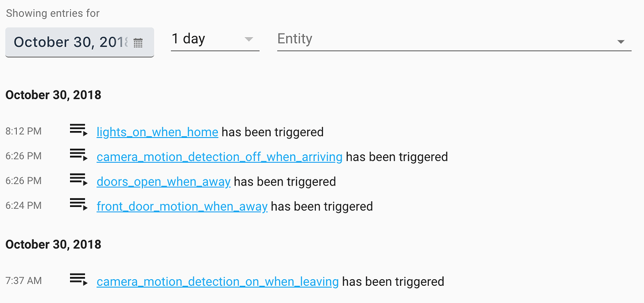Expand the 1 day period dropdown arrow

(x=249, y=39)
